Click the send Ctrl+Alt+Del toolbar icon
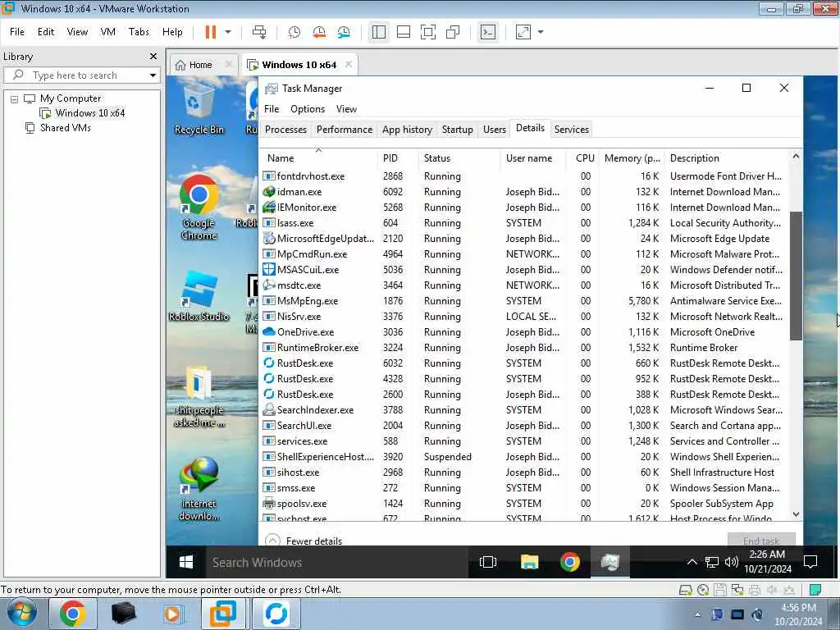 tap(259, 32)
